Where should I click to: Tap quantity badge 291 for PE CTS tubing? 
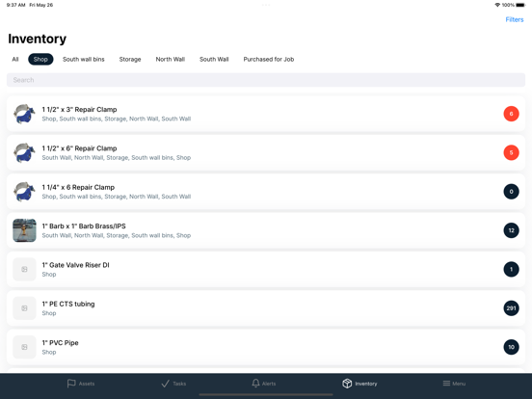coord(511,308)
